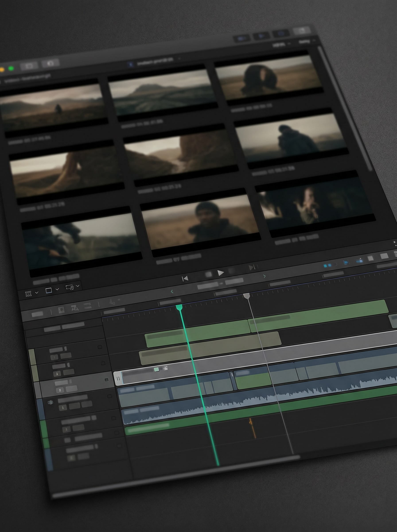This screenshot has width=397, height=532.
Task: Click the blue flag icon above the timeline ruler
Action: pyautogui.click(x=346, y=262)
